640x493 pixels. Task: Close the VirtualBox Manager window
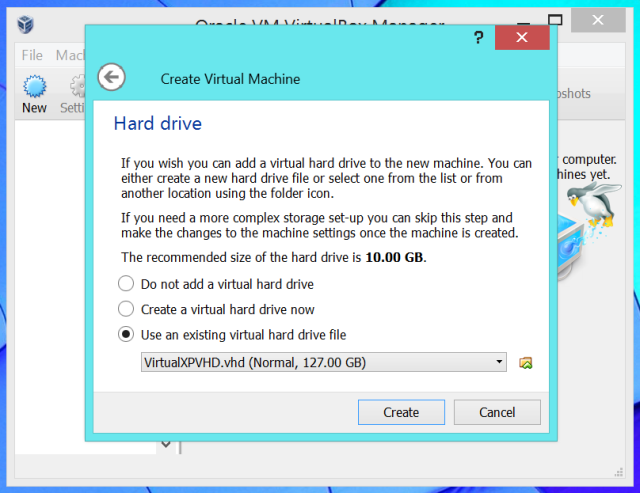tap(598, 20)
